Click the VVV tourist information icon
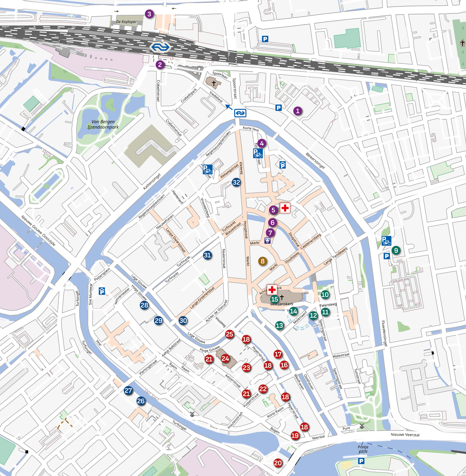 (x=267, y=241)
